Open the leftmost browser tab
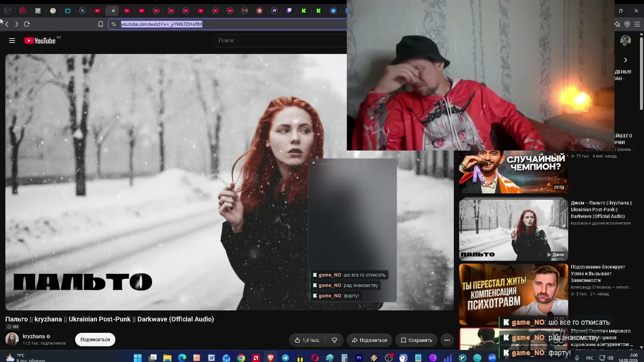Screen dimensions: 644x362 (8, 11)
